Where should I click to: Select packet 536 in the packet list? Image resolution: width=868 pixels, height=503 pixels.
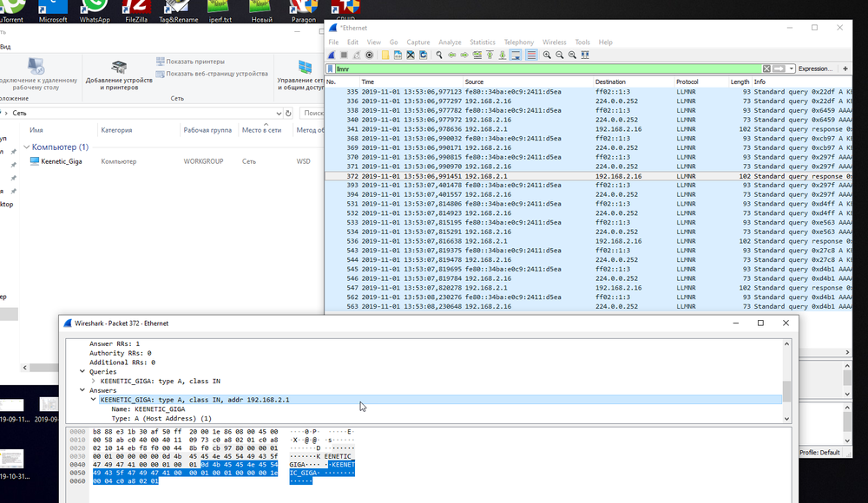[x=588, y=241]
